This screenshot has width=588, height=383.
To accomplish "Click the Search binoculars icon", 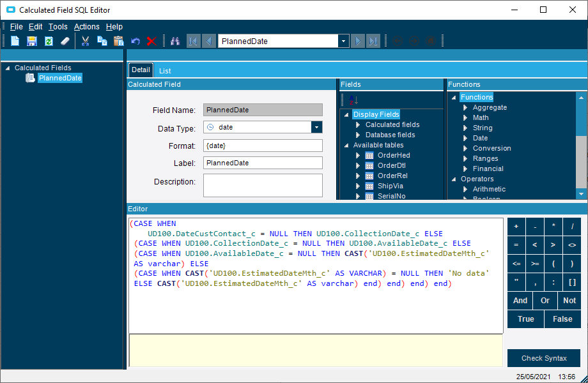I will coord(175,41).
